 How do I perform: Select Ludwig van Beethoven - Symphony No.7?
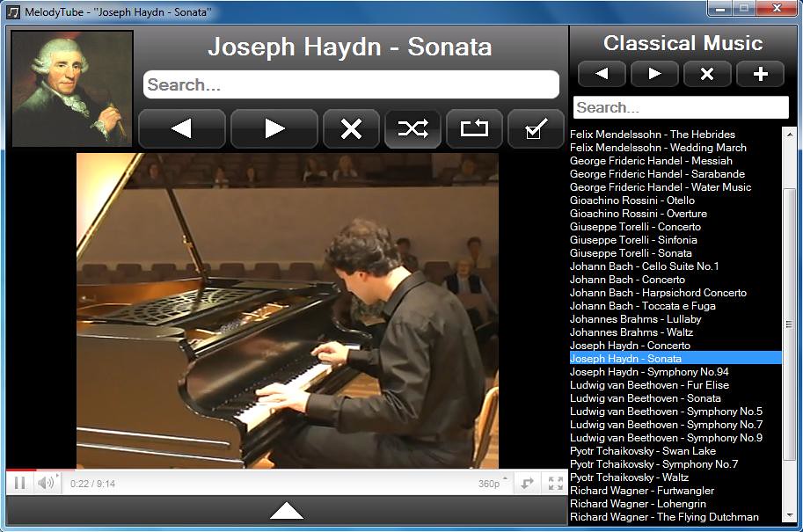point(675,425)
